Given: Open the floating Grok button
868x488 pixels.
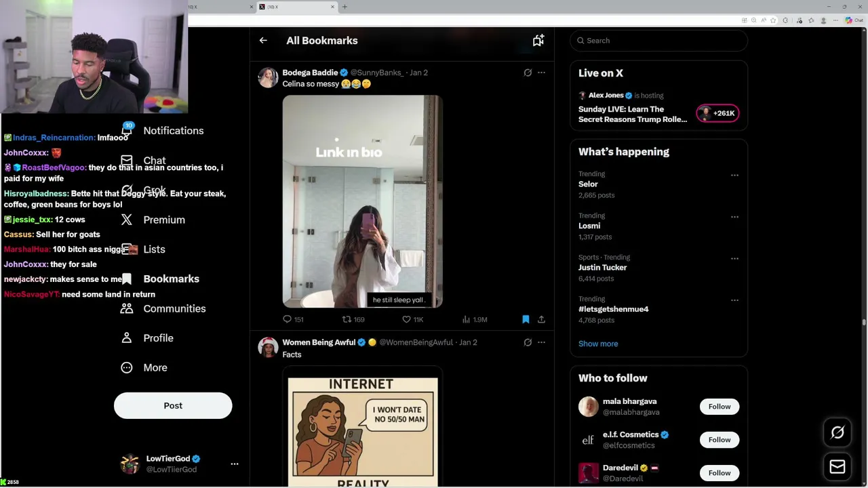Looking at the screenshot, I should 837,432.
